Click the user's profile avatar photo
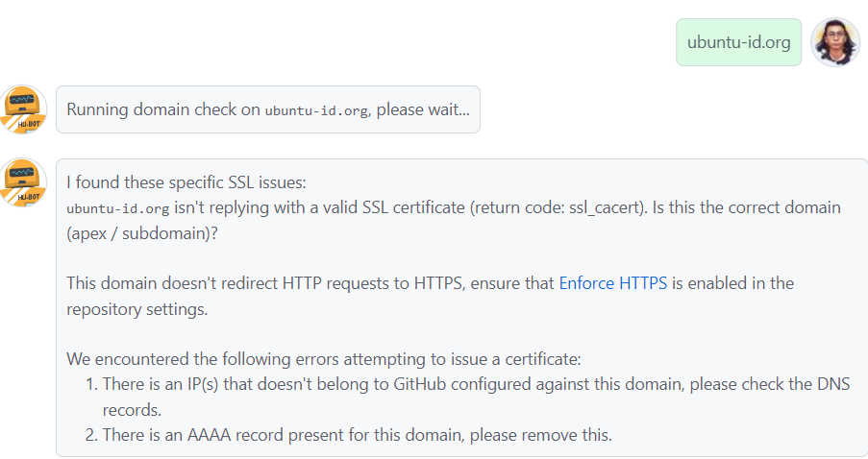This screenshot has height=459, width=868. pyautogui.click(x=834, y=41)
